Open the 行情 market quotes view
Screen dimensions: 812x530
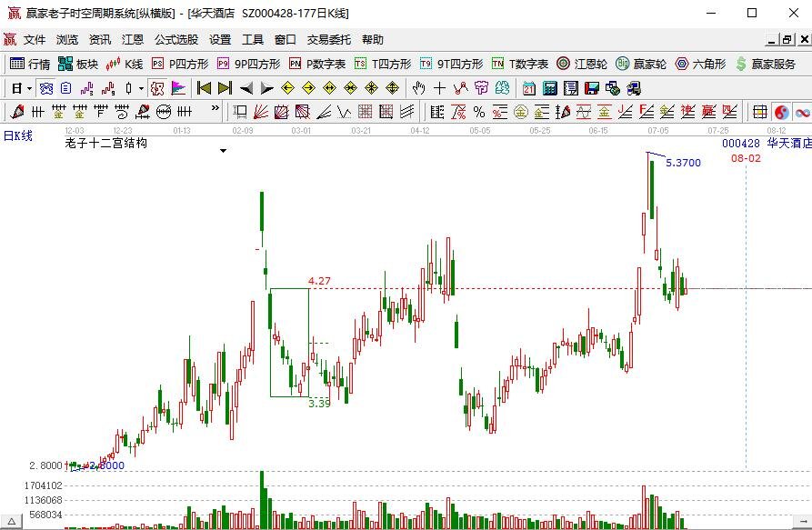click(30, 64)
